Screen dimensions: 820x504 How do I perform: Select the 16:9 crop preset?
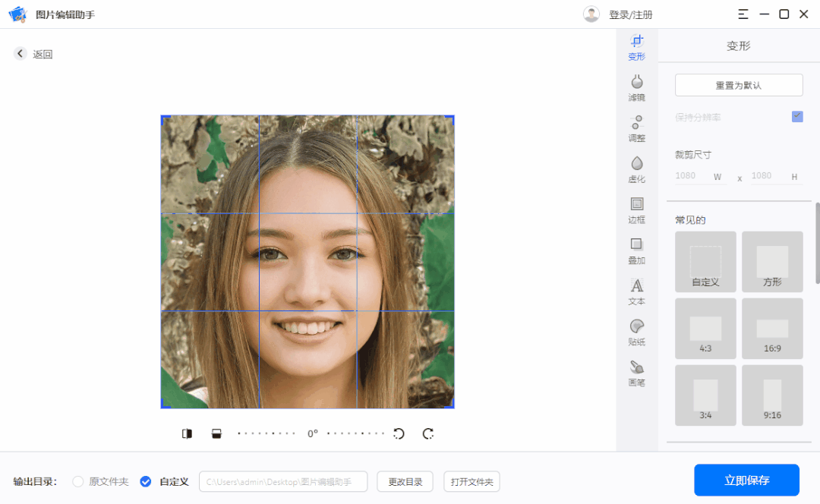click(x=772, y=328)
